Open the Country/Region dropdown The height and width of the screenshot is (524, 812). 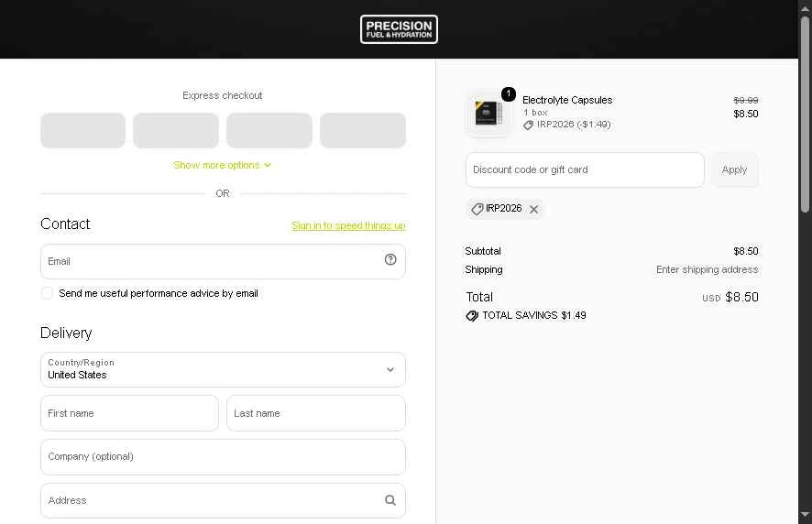pos(223,370)
